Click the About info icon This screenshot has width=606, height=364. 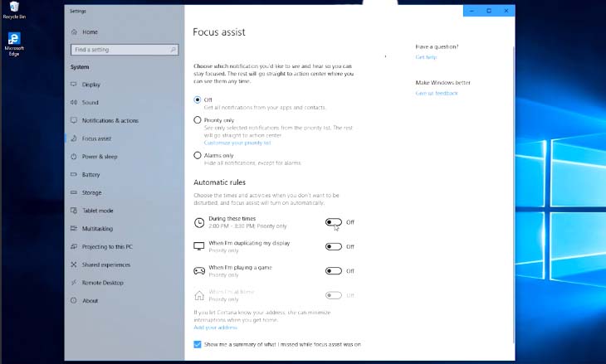(74, 300)
